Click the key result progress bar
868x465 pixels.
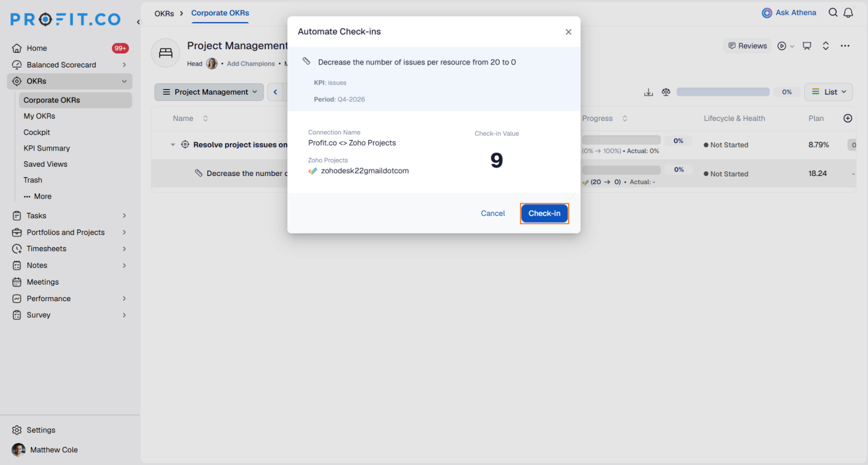621,169
